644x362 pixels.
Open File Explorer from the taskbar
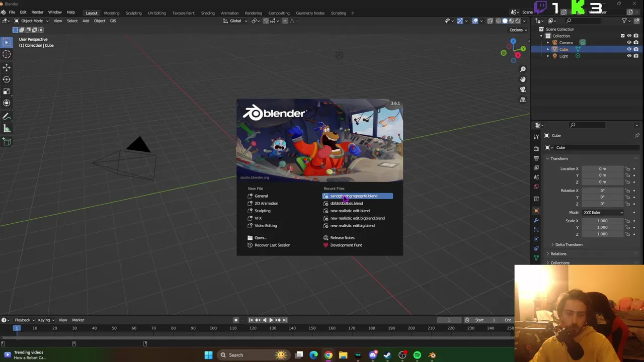tap(343, 355)
